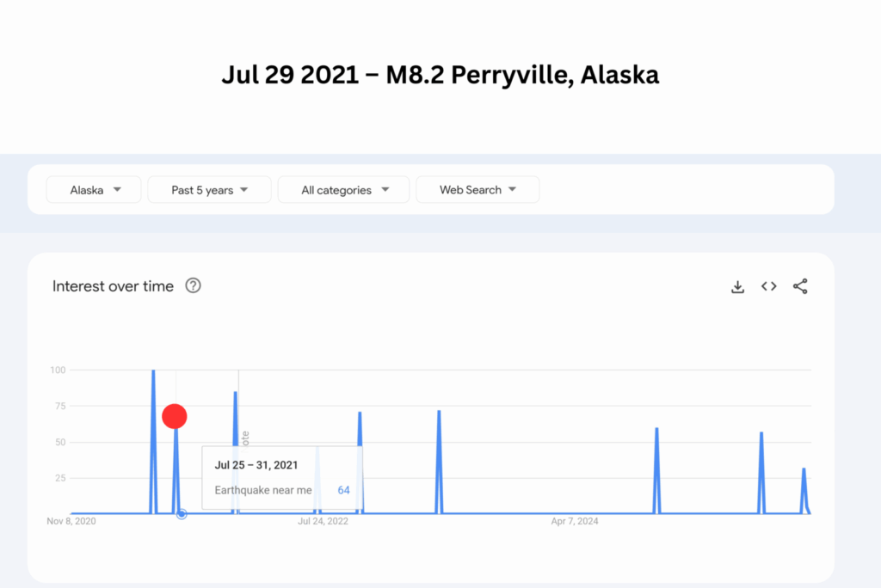Click the share icon on chart card
Screen dimensions: 881x588
click(x=800, y=286)
